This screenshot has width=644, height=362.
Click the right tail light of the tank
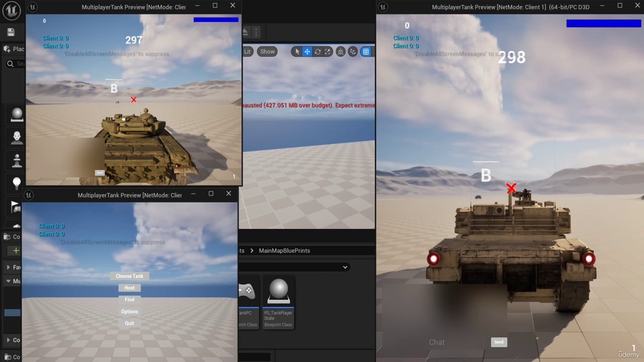[589, 259]
